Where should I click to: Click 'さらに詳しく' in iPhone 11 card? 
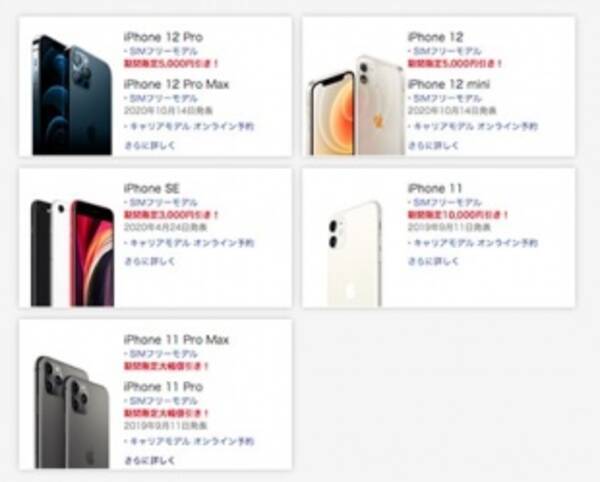[x=434, y=261]
